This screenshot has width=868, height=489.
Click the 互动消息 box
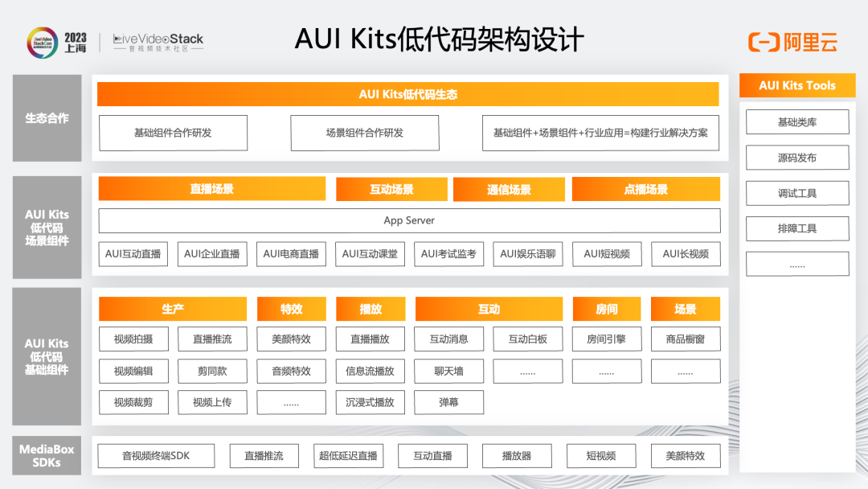point(449,339)
